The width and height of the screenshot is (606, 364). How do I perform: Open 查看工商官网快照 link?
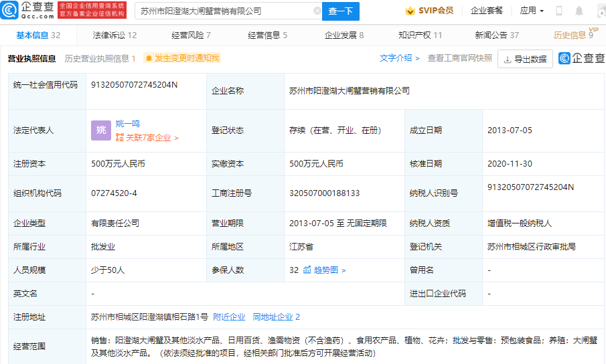pyautogui.click(x=460, y=58)
